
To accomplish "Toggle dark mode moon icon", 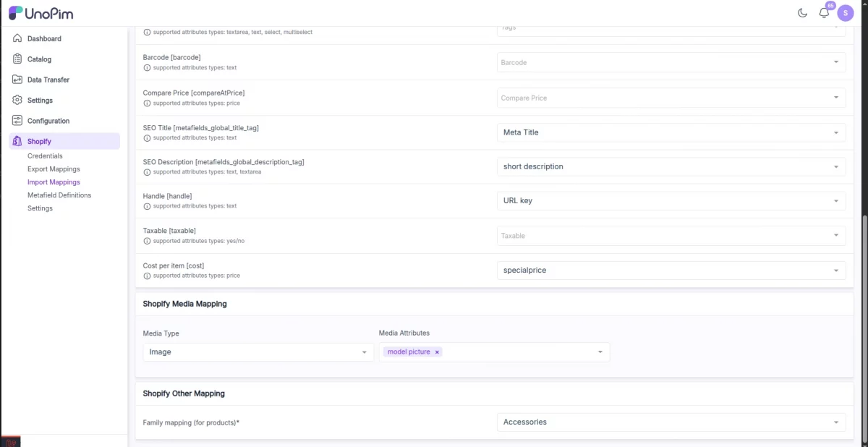I will click(x=802, y=13).
